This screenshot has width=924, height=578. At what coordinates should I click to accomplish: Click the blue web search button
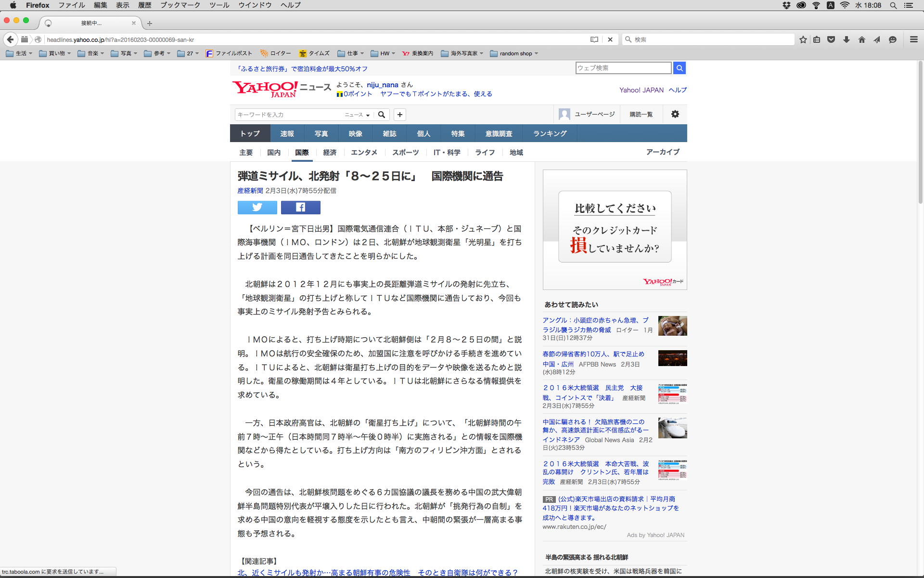pos(679,68)
